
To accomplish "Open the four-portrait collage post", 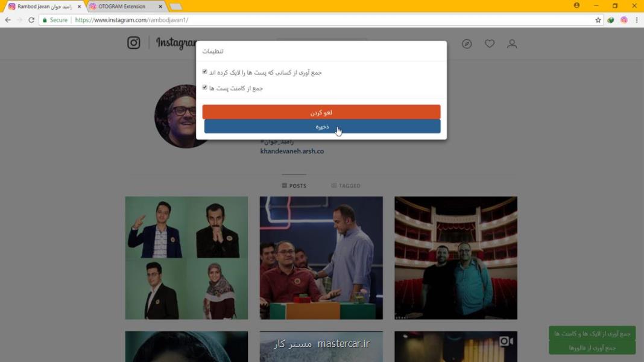I will point(186,258).
